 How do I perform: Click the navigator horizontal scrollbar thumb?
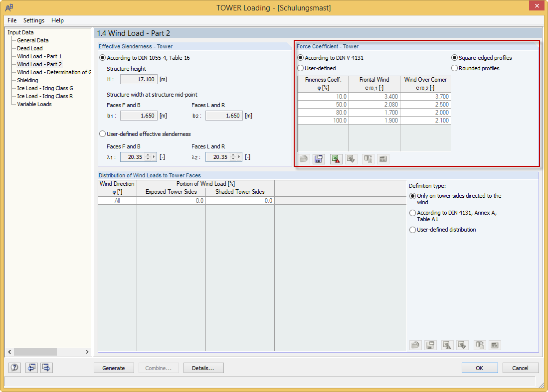tap(35, 352)
